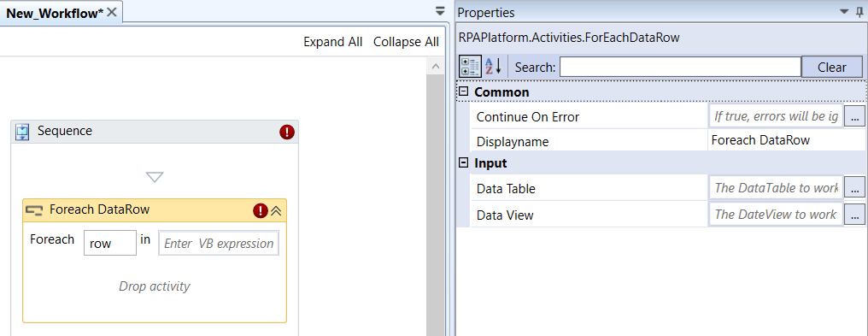The width and height of the screenshot is (868, 336).
Task: Open expression editor for Data View
Action: 854,215
